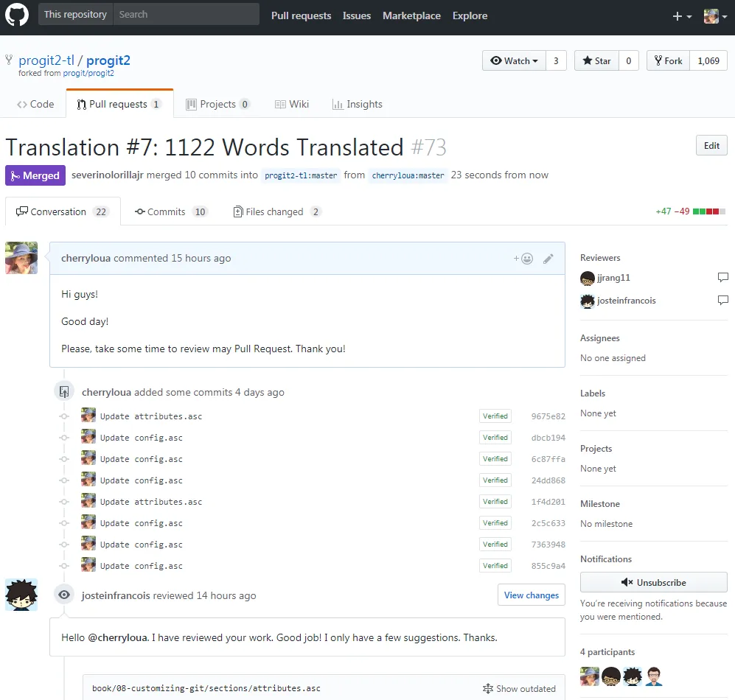The width and height of the screenshot is (735, 700).
Task: Click Verified badge for commit 9675e82
Action: 495,416
